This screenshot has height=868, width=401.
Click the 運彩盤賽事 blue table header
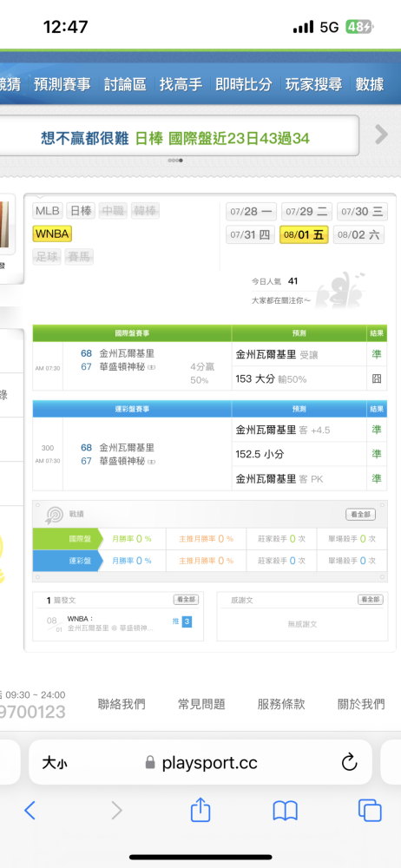132,409
